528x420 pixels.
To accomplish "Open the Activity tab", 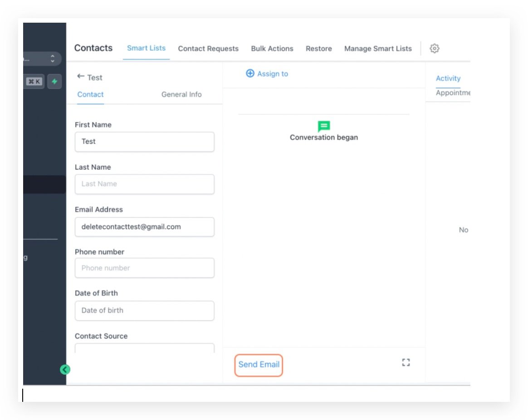I will [448, 78].
